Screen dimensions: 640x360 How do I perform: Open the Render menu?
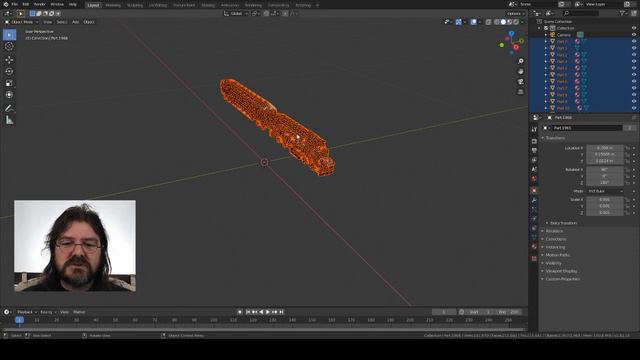click(40, 4)
